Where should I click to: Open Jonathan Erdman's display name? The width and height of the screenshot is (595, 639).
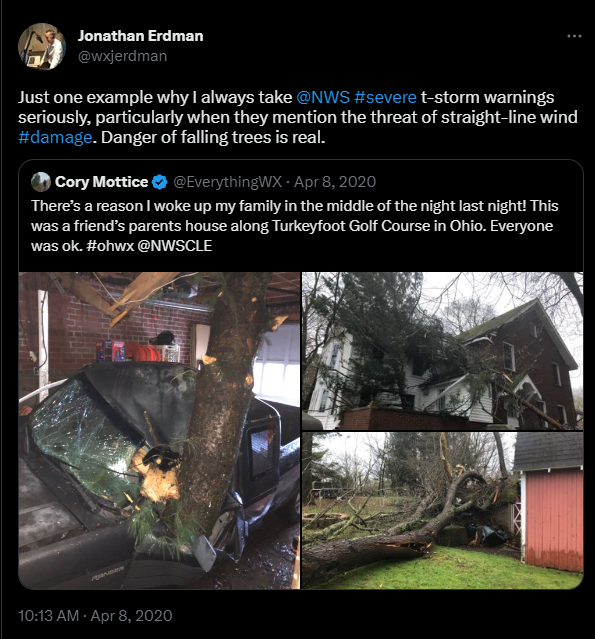(141, 36)
